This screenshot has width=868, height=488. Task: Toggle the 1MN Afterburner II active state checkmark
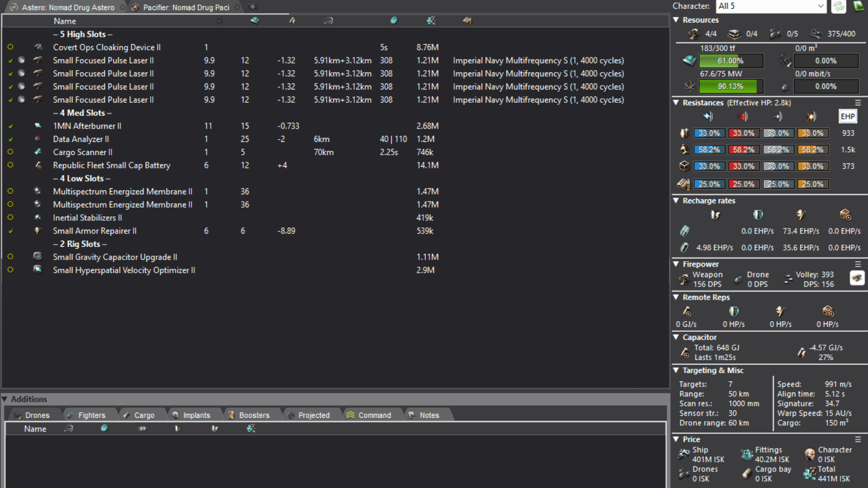point(10,126)
